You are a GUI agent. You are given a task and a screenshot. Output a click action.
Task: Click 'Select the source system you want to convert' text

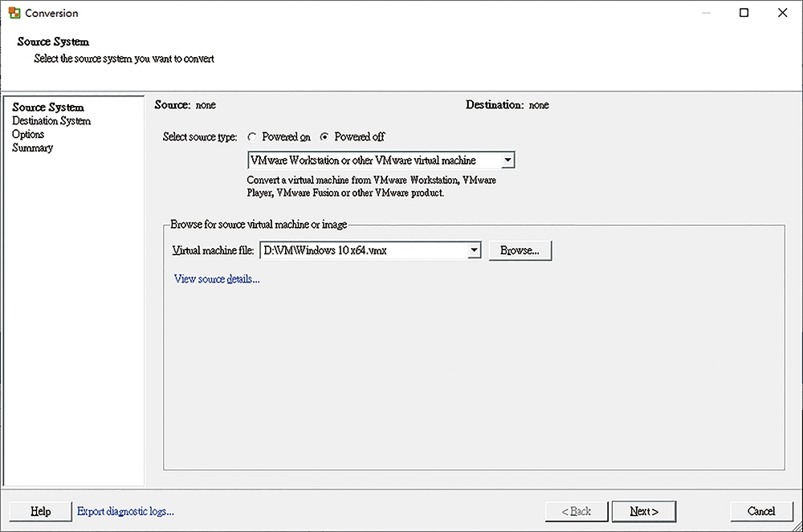[x=124, y=59]
